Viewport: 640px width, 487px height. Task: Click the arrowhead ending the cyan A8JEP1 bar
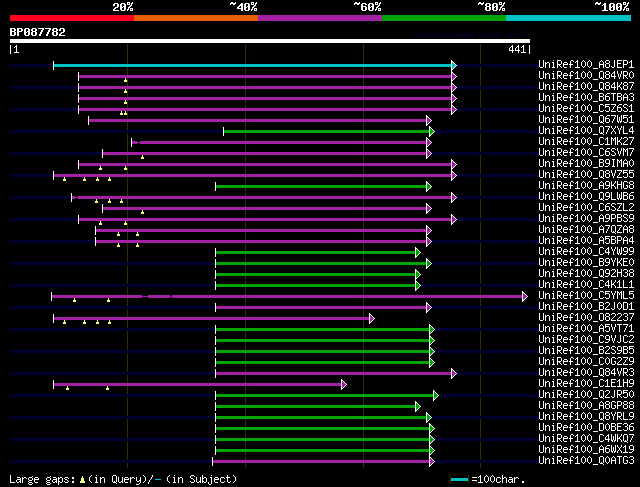tap(453, 65)
